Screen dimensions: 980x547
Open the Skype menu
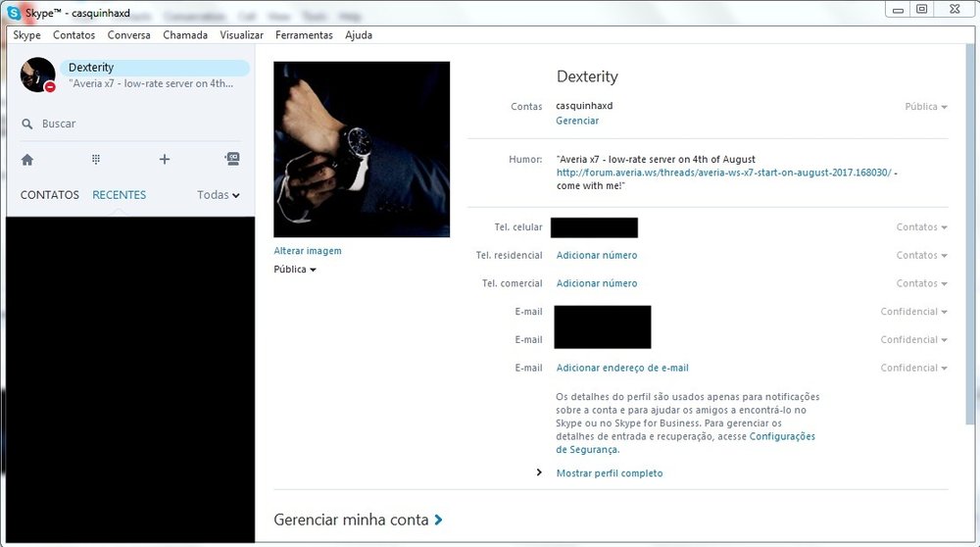[26, 35]
